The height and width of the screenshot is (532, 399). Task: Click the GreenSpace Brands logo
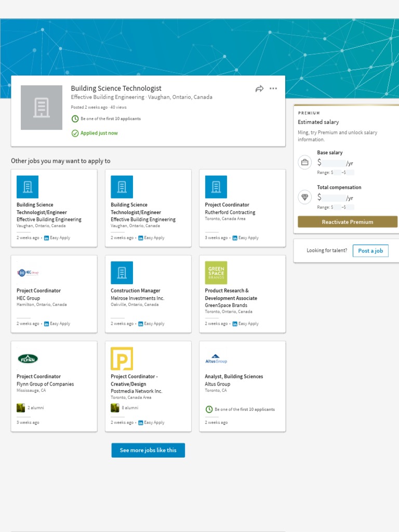[x=216, y=272]
